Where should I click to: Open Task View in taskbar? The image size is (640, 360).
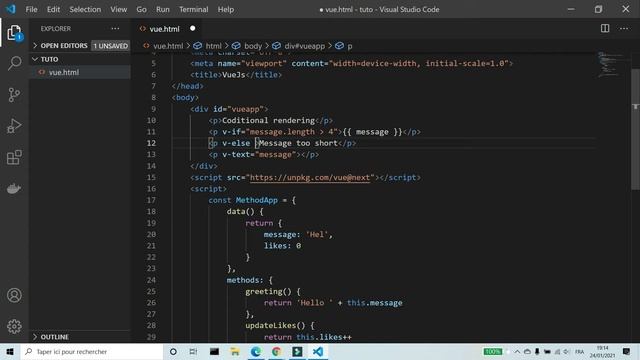[x=193, y=351]
